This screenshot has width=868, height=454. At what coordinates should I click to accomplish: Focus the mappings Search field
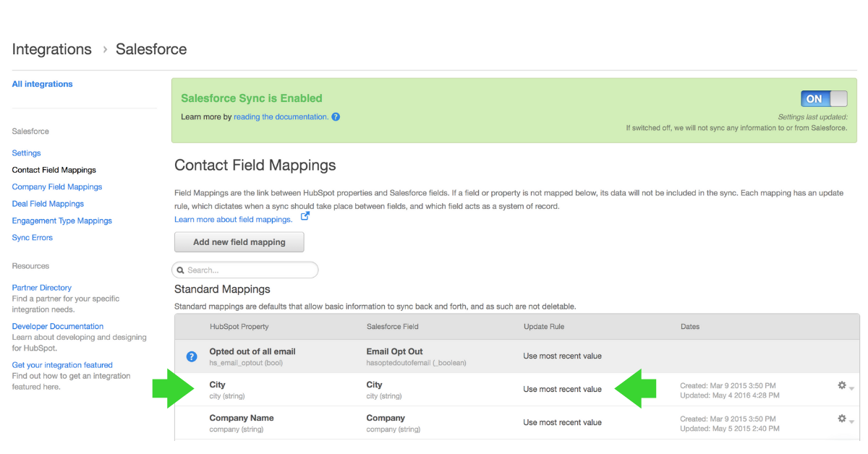(245, 270)
